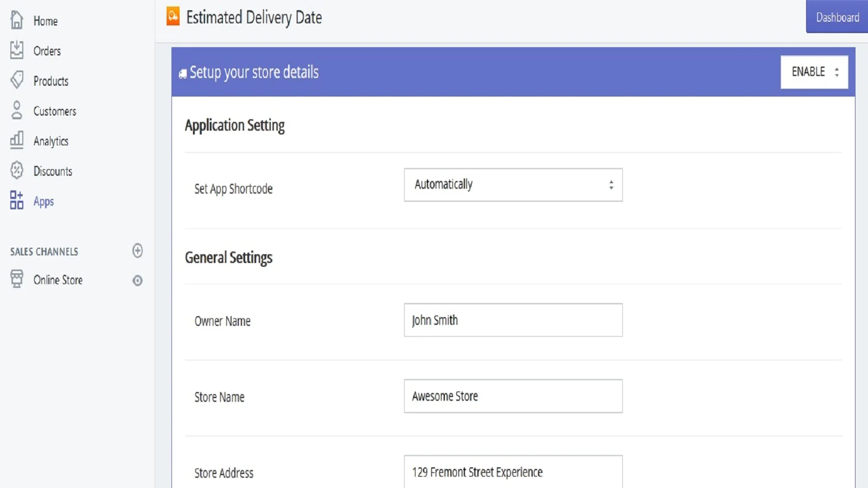Click the Apps grid icon
The image size is (868, 488).
(x=17, y=200)
